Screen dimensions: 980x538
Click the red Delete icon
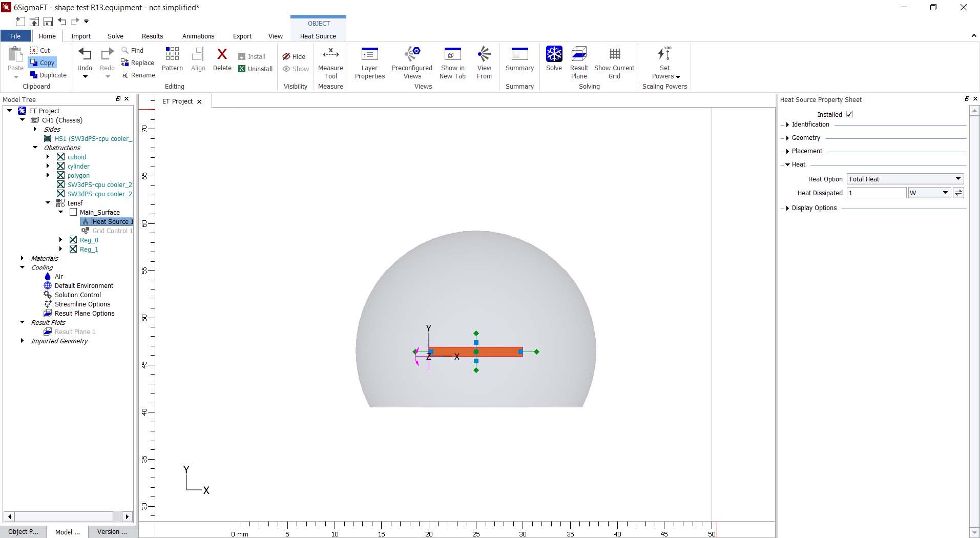222,54
